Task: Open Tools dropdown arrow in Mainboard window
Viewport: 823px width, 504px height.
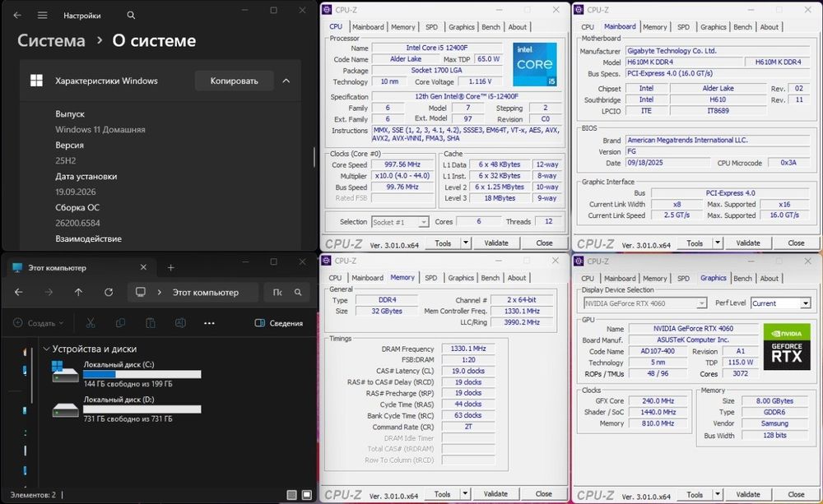Action: 718,243
